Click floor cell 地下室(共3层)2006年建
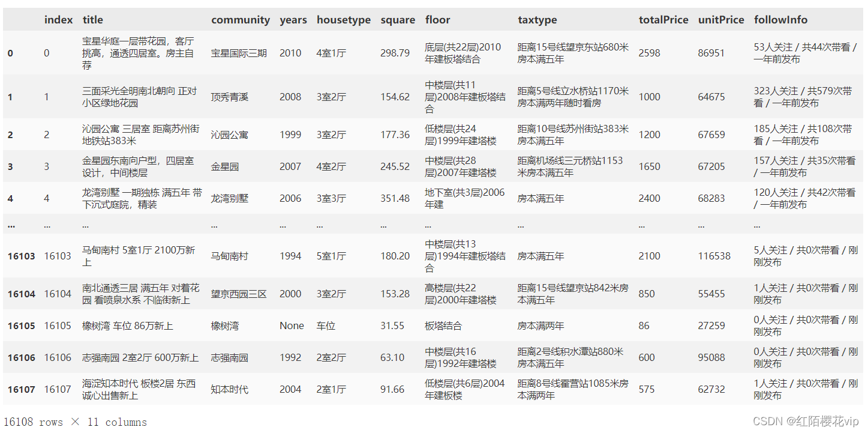 (465, 198)
